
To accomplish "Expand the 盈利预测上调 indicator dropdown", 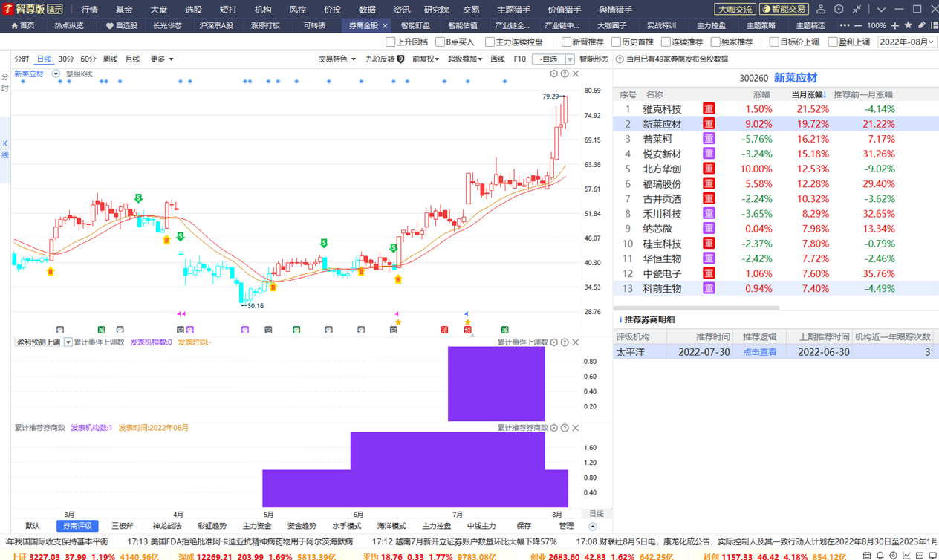I will 68,342.
